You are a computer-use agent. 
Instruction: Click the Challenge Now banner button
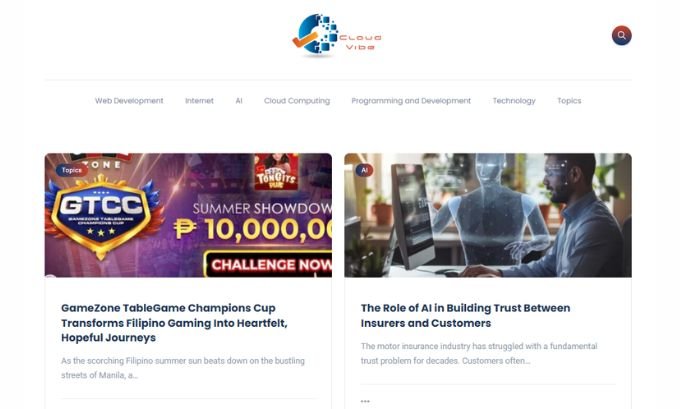268,264
